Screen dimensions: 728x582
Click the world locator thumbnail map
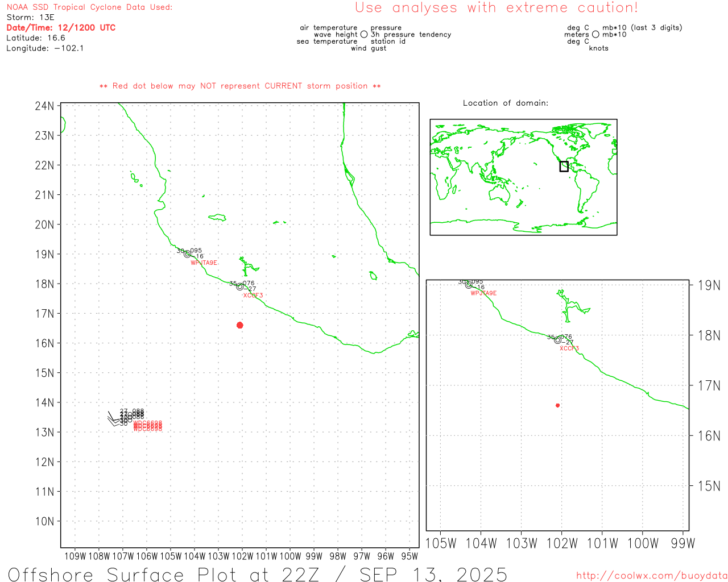coord(523,177)
